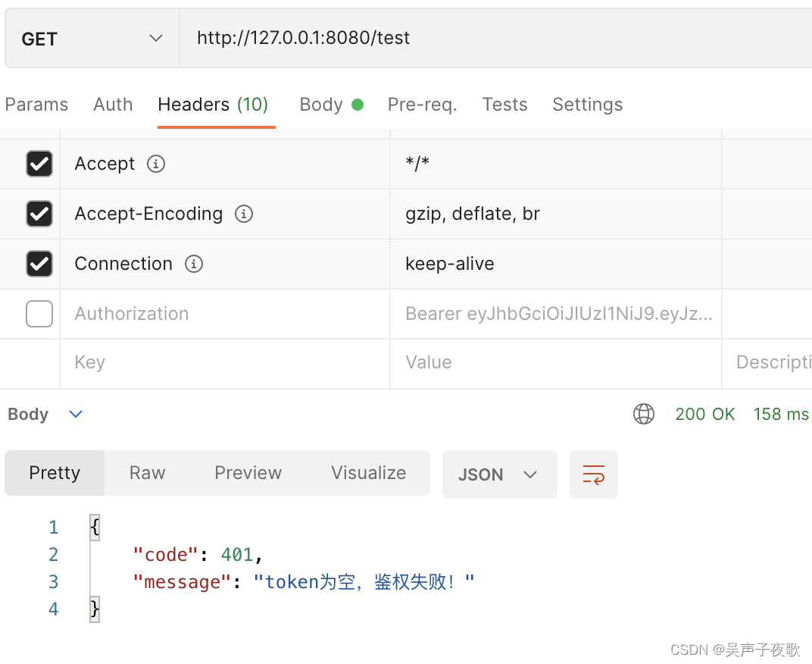Click the token为空 message string
Image resolution: width=812 pixels, height=664 pixels.
pos(364,581)
